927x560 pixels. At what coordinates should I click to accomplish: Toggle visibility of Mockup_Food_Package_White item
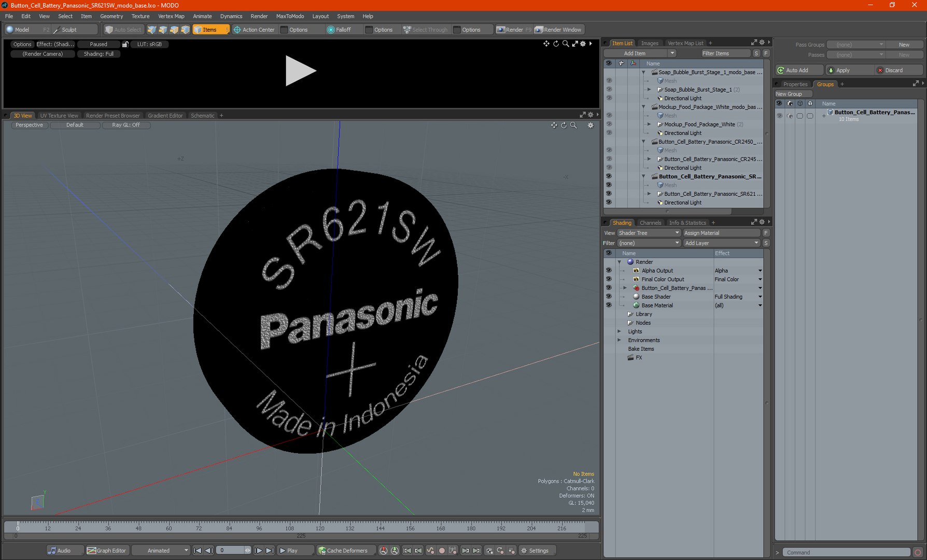[609, 124]
